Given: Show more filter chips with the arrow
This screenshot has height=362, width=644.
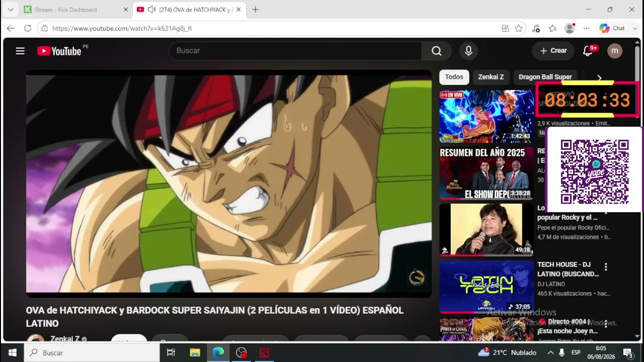Looking at the screenshot, I should 599,77.
